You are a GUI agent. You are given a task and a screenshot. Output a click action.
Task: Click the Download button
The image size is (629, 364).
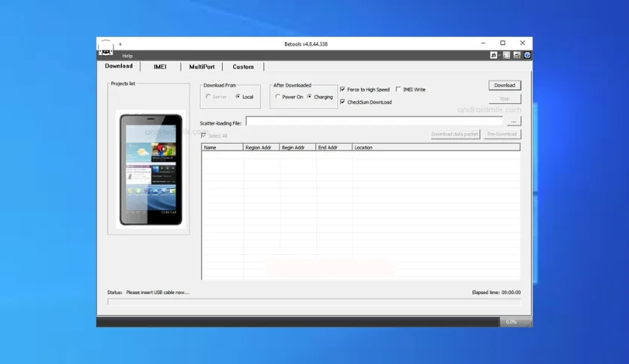[x=505, y=86]
